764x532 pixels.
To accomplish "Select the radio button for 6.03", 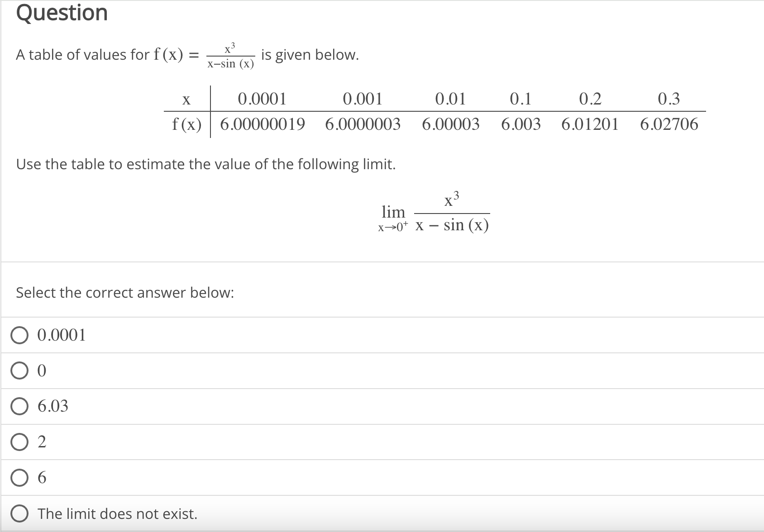I will [19, 406].
